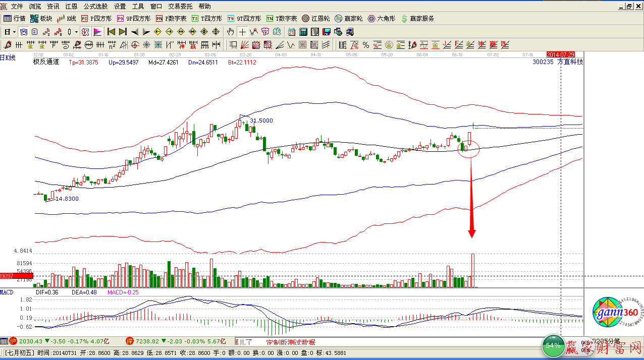Open the calendar icon in toolbar

pos(292,32)
